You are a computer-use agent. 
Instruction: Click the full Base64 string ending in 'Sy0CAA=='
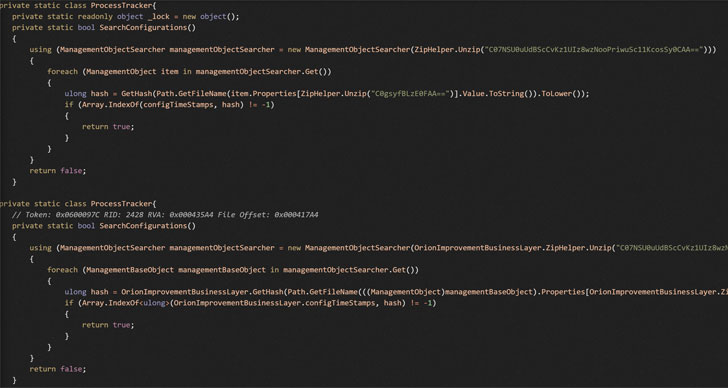pos(594,49)
